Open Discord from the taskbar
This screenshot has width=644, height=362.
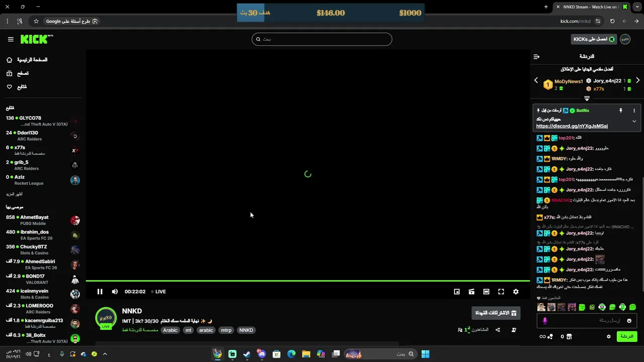(x=262, y=354)
